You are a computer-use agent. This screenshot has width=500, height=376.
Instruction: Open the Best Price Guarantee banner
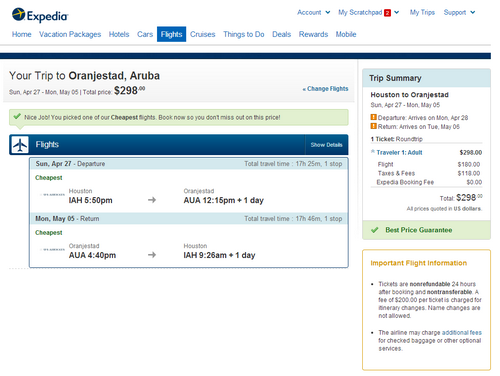(426, 230)
